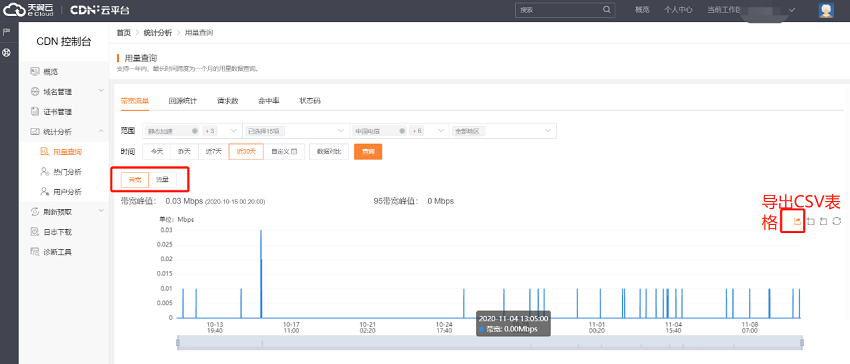Image resolution: width=850 pixels, height=364 pixels.
Task: Click the flag icon in the dark left strip
Action: pos(7,32)
